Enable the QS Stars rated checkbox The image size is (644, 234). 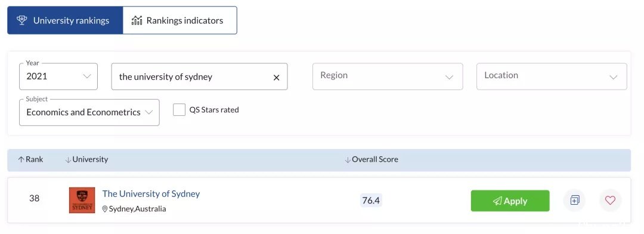179,110
